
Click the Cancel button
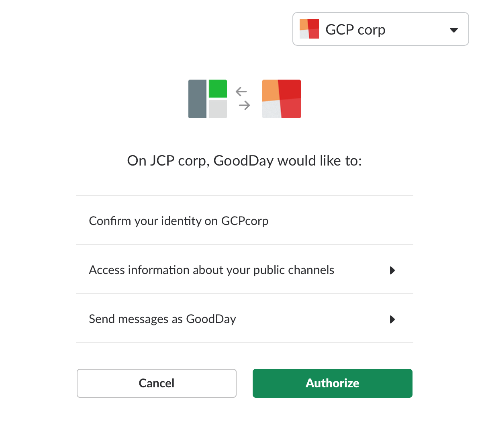tap(157, 383)
